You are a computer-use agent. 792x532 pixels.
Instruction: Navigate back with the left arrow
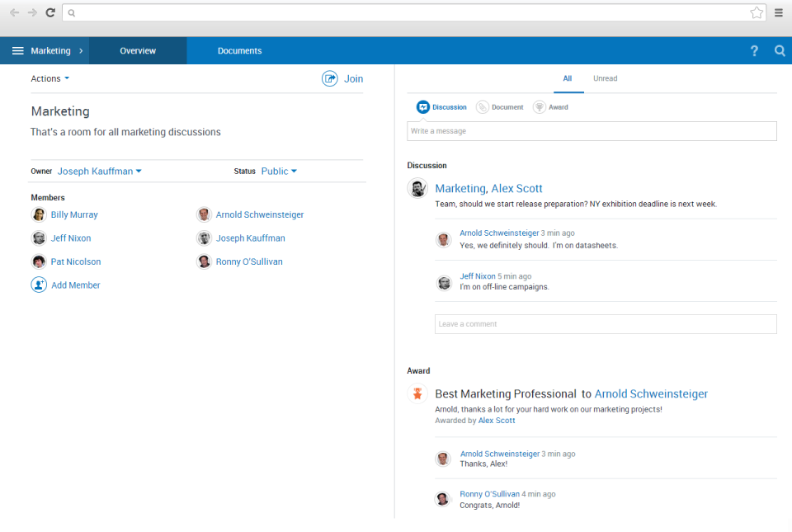tap(13, 12)
